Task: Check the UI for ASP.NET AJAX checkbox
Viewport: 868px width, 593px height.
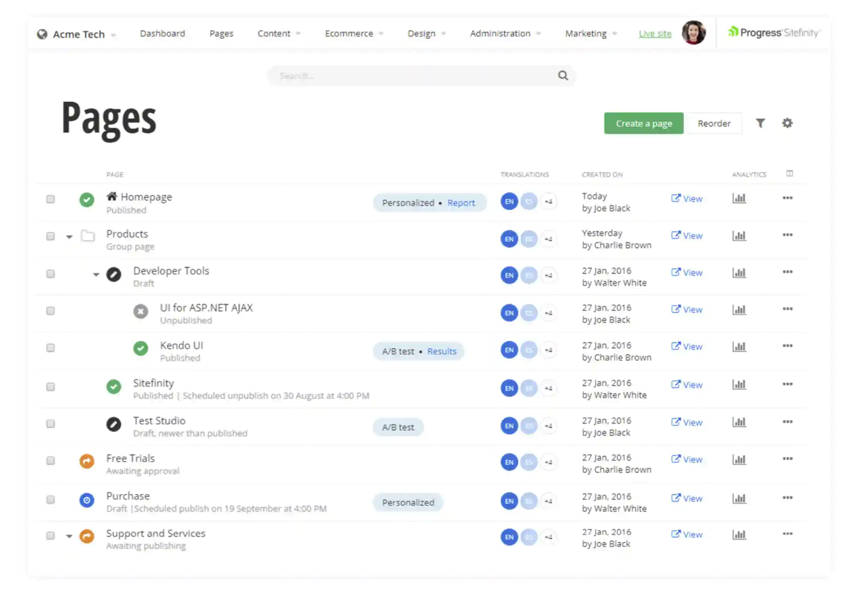Action: click(x=50, y=311)
